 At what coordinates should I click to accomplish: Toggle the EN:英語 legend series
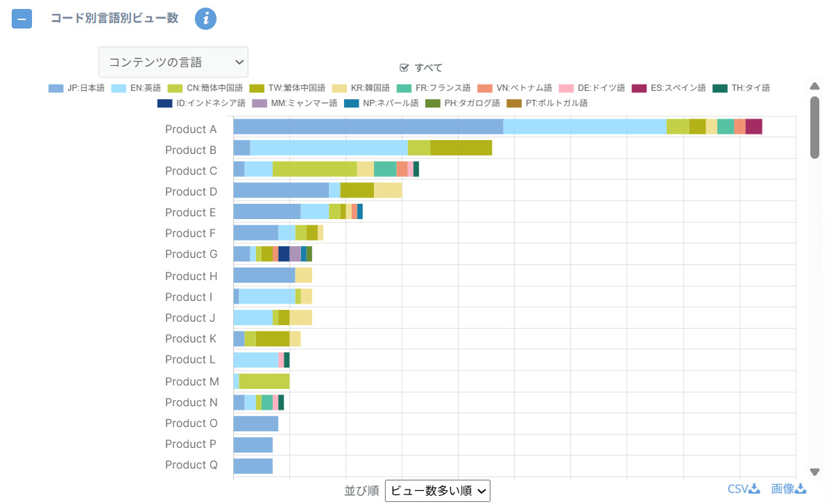136,88
